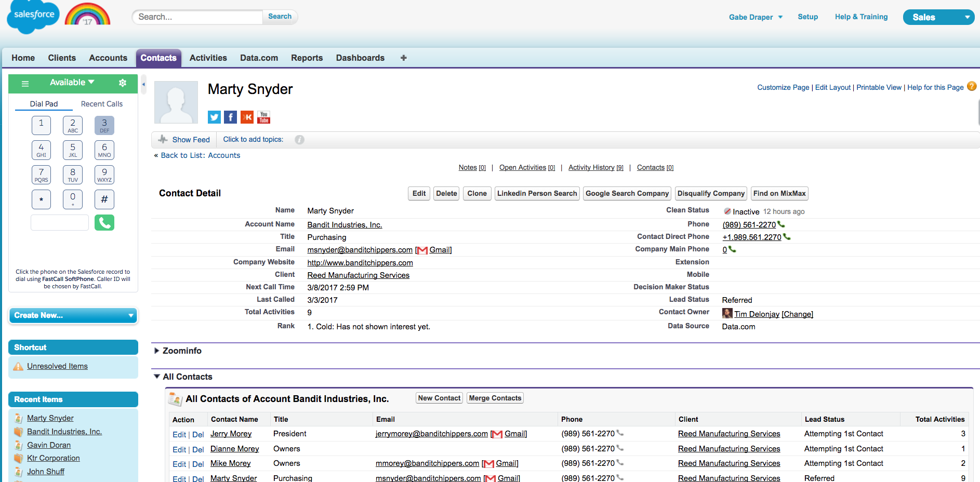Click Jerry Morey's row phone call icon
The image size is (980, 482).
tap(620, 433)
